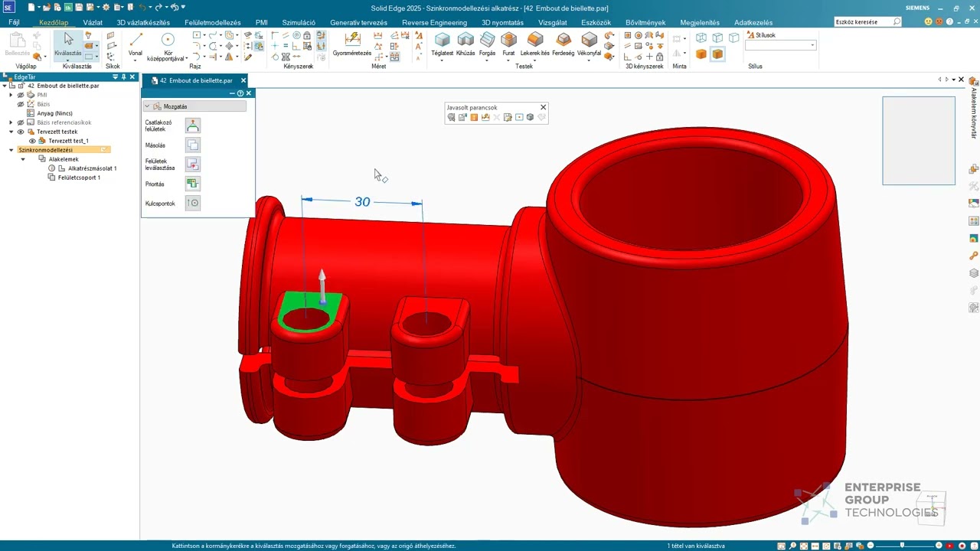Toggle visibility eye of Bázis node
Screen dimensions: 980x551
tap(21, 104)
